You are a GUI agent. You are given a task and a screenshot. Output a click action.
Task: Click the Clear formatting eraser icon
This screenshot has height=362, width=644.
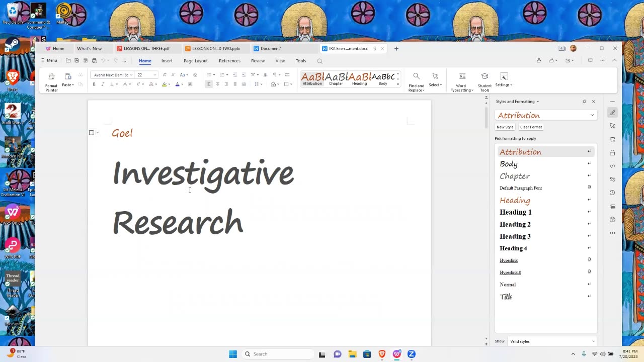(195, 75)
